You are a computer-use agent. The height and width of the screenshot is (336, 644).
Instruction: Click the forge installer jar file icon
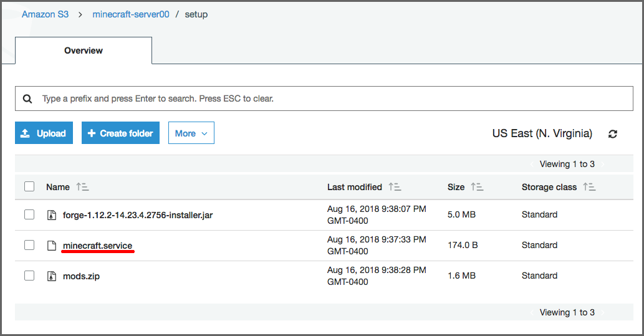pyautogui.click(x=52, y=215)
